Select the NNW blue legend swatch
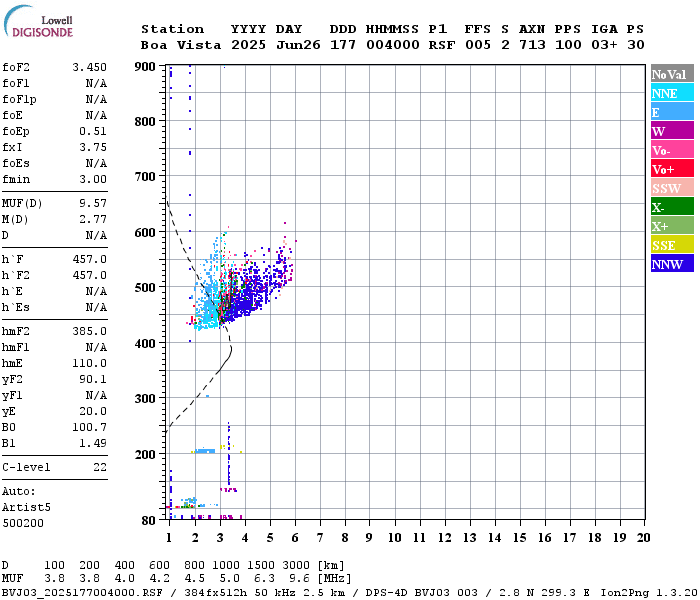Screen dimensions: 700x600 point(672,264)
